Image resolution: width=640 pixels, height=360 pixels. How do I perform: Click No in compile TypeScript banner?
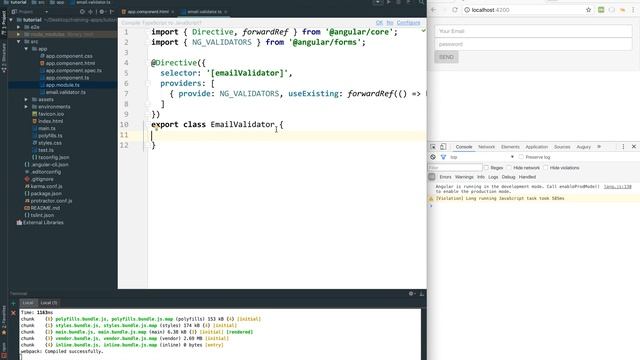coord(389,23)
